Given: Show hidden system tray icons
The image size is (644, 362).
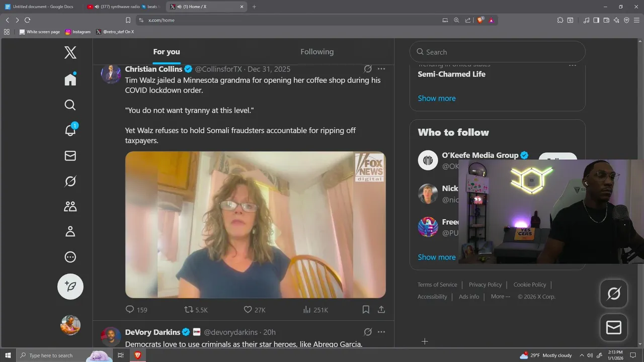Looking at the screenshot, I should click(582, 355).
